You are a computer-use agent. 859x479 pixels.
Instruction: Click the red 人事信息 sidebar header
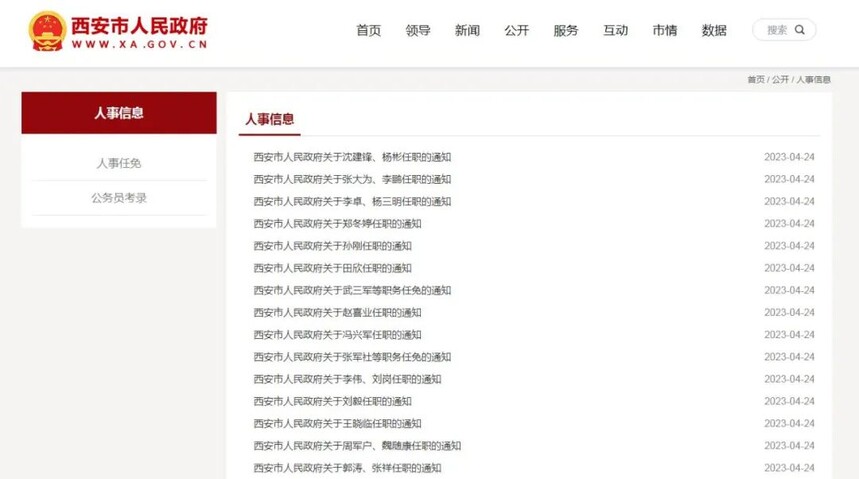(119, 113)
